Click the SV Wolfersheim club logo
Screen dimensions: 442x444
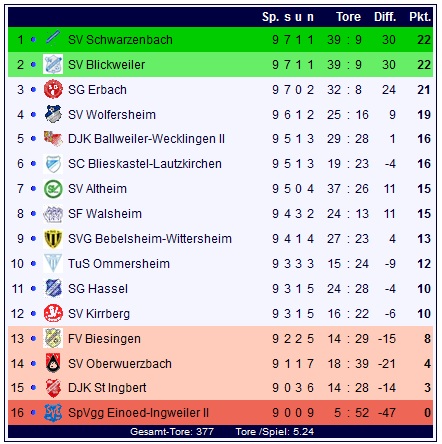53,114
